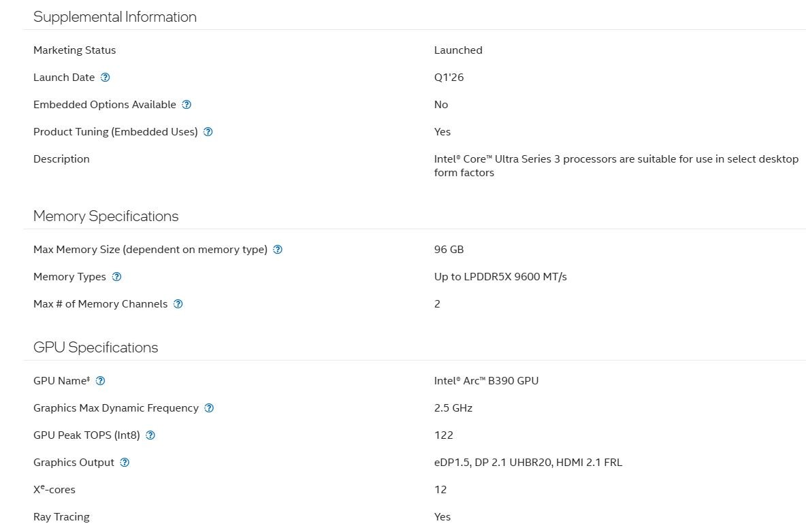Select the Xe-cores label
Viewport: 806px width, 532px height.
tap(54, 490)
